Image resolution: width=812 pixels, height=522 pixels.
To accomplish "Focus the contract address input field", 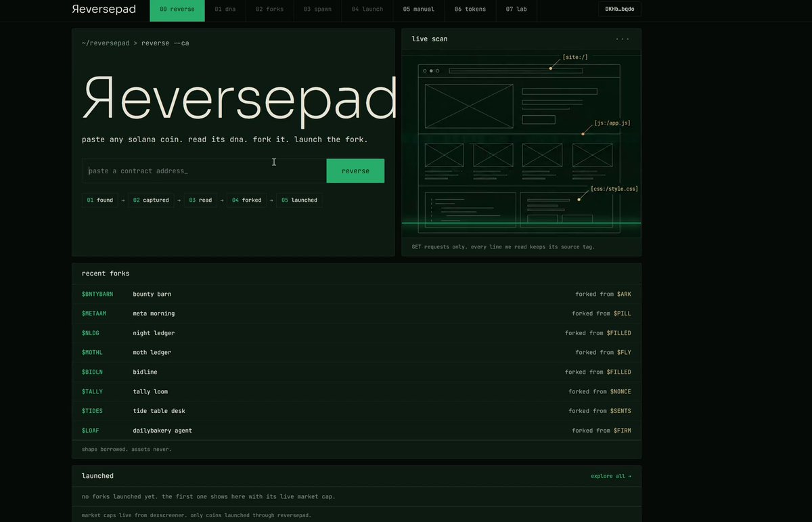I will click(204, 171).
